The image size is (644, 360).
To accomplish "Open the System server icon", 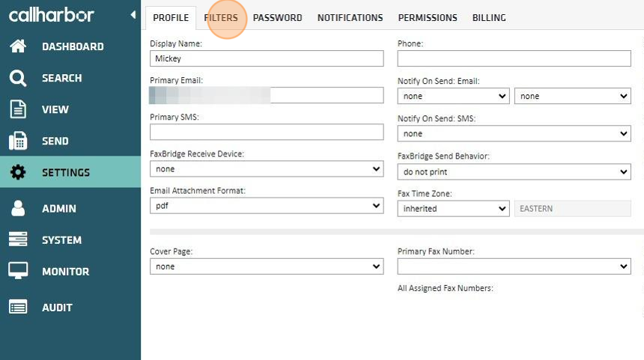I will 18,240.
